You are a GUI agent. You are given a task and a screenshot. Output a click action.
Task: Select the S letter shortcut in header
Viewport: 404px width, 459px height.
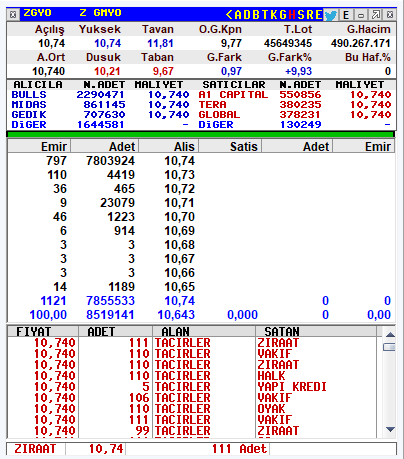pyautogui.click(x=301, y=15)
